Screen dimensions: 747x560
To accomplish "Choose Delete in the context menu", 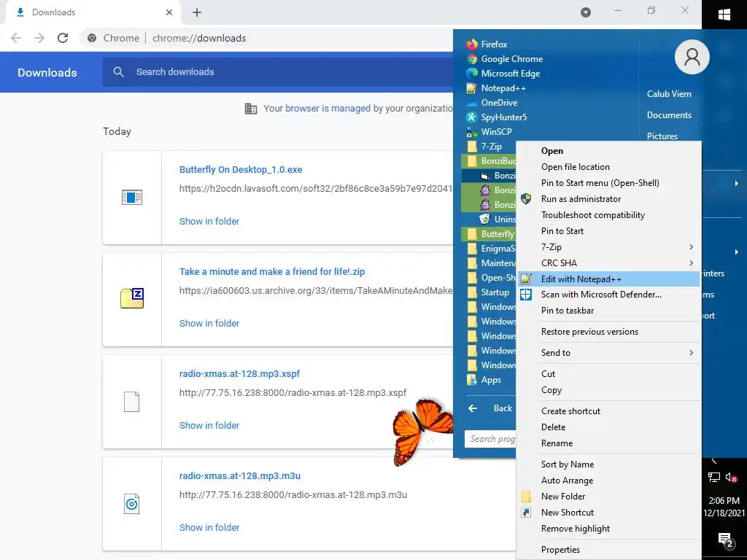I will (608, 427).
